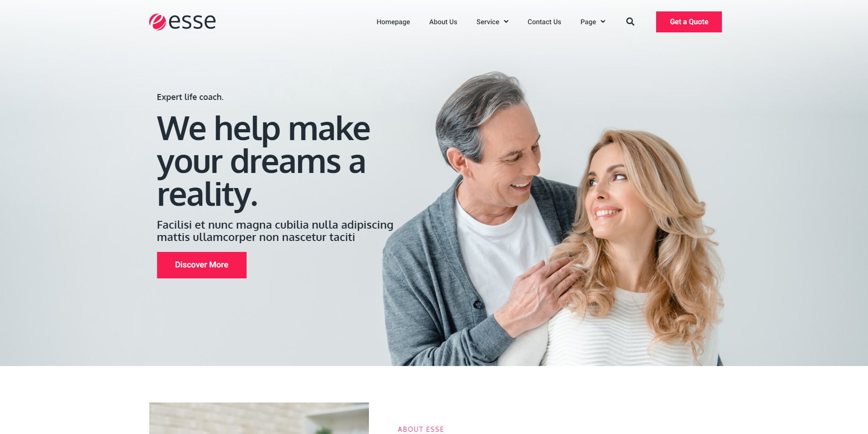868x434 pixels.
Task: Click the 'Facilisi et nunc magna' paragraph
Action: pyautogui.click(x=275, y=231)
